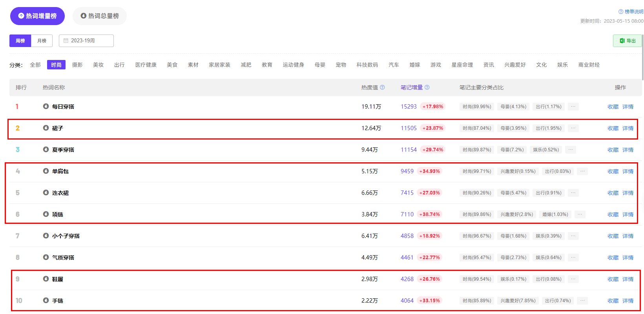Show more categories for 连衣裙 row
The image size is (644, 314).
tap(573, 193)
